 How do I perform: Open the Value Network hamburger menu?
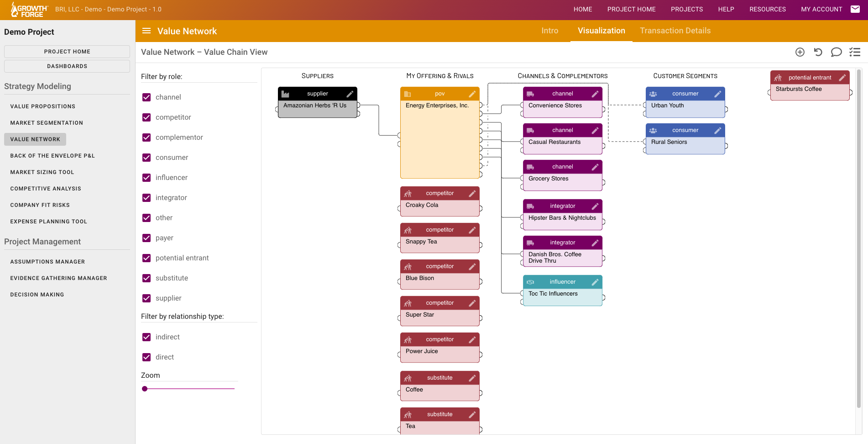click(x=146, y=31)
